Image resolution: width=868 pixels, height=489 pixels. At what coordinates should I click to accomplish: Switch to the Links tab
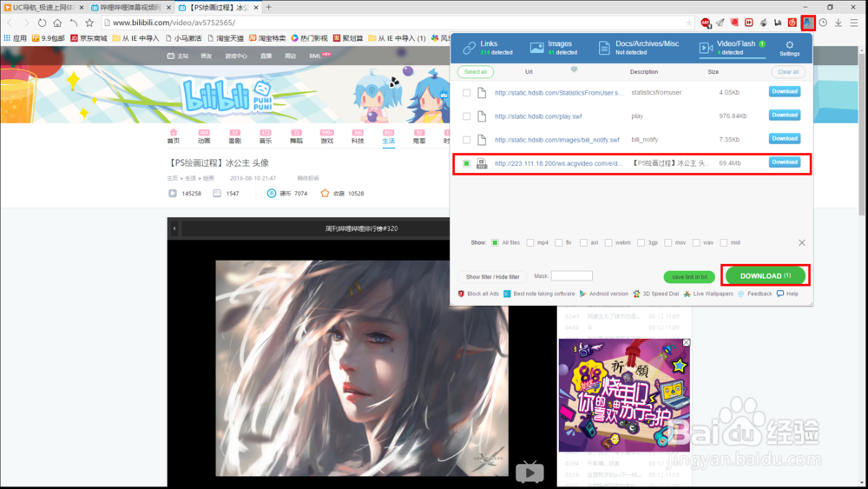488,48
